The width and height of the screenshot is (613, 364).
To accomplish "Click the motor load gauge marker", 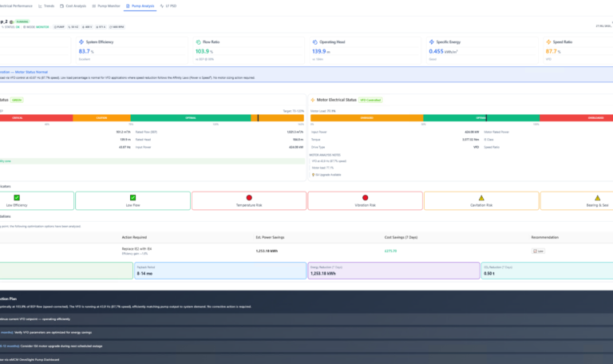I will point(486,117).
